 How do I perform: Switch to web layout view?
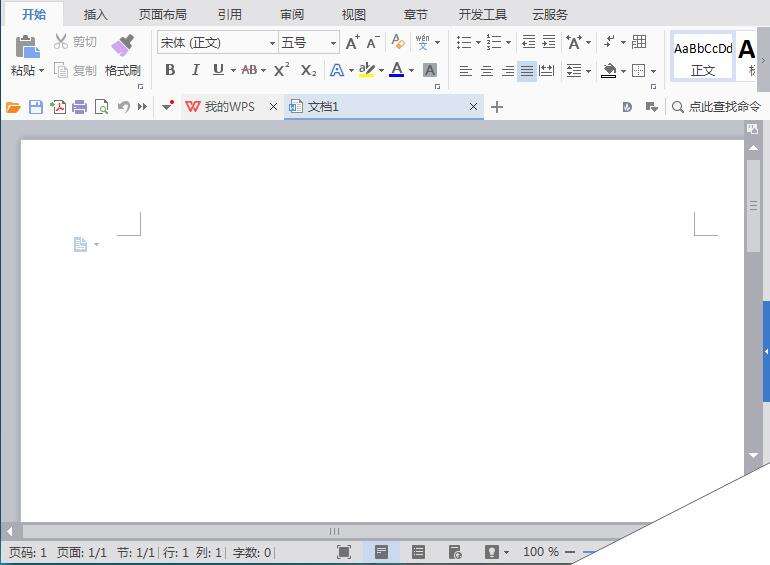pos(455,552)
